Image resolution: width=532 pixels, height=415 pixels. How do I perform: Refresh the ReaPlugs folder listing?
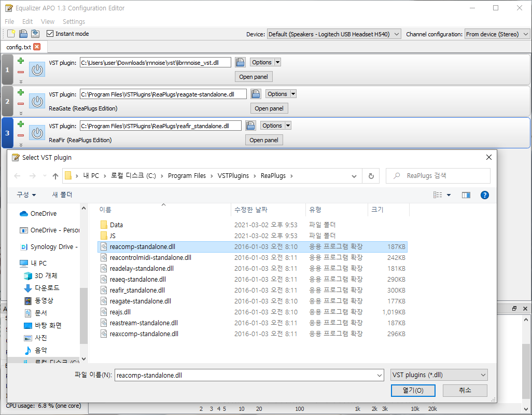[371, 176]
